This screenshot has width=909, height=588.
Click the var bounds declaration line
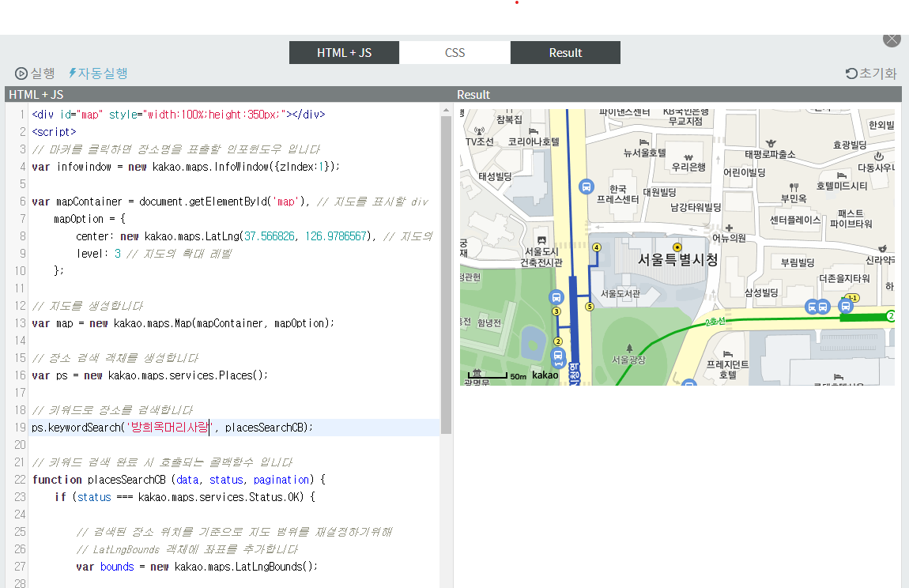197,567
